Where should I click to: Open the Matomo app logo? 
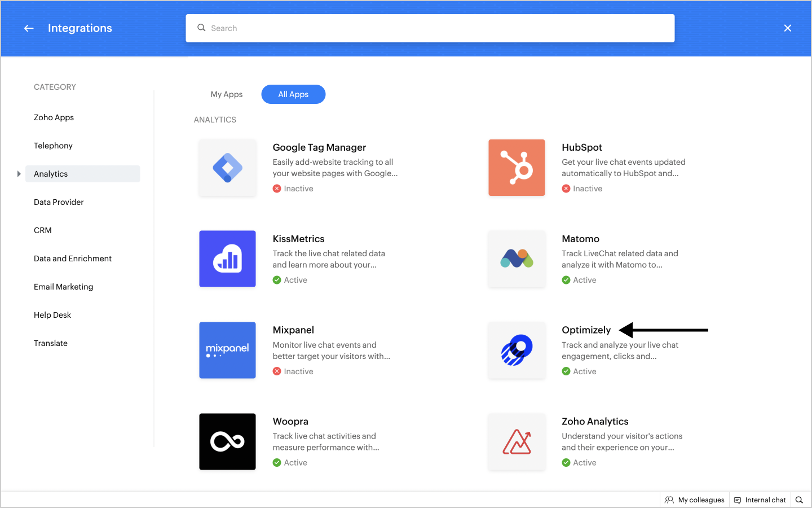point(517,259)
